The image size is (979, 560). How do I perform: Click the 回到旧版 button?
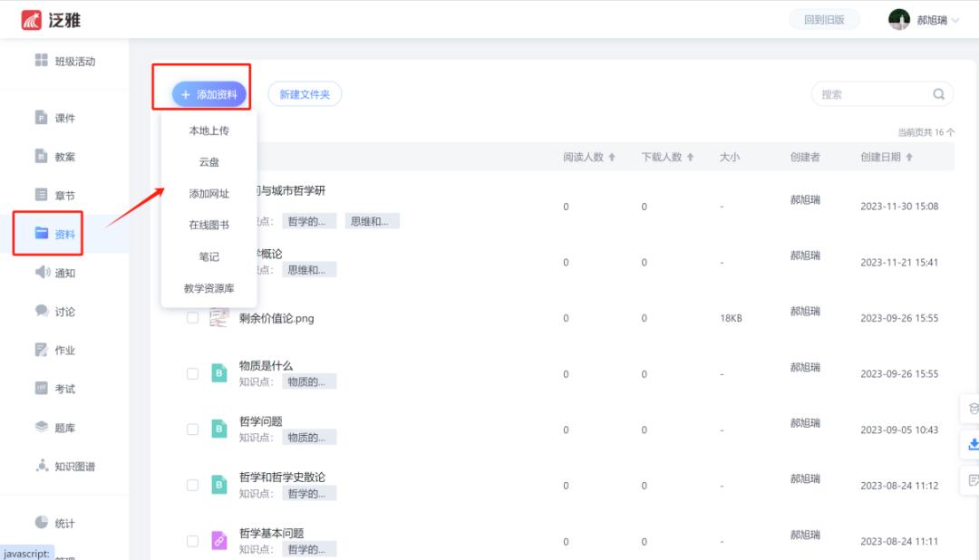coord(824,20)
